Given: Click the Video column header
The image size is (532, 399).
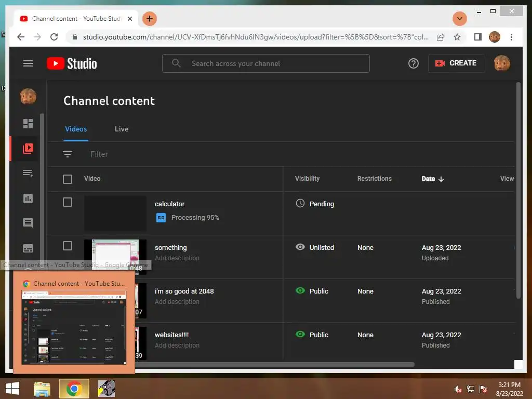Looking at the screenshot, I should click(92, 179).
